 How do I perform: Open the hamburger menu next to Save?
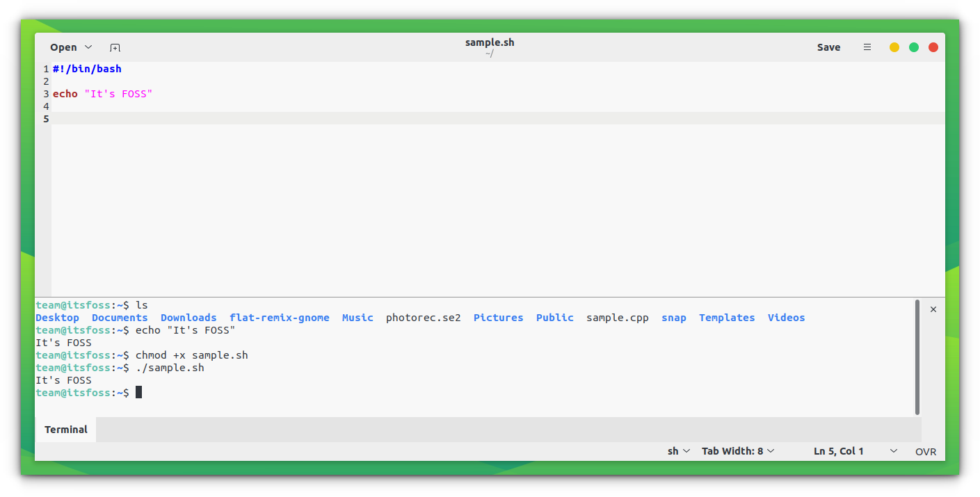tap(867, 47)
